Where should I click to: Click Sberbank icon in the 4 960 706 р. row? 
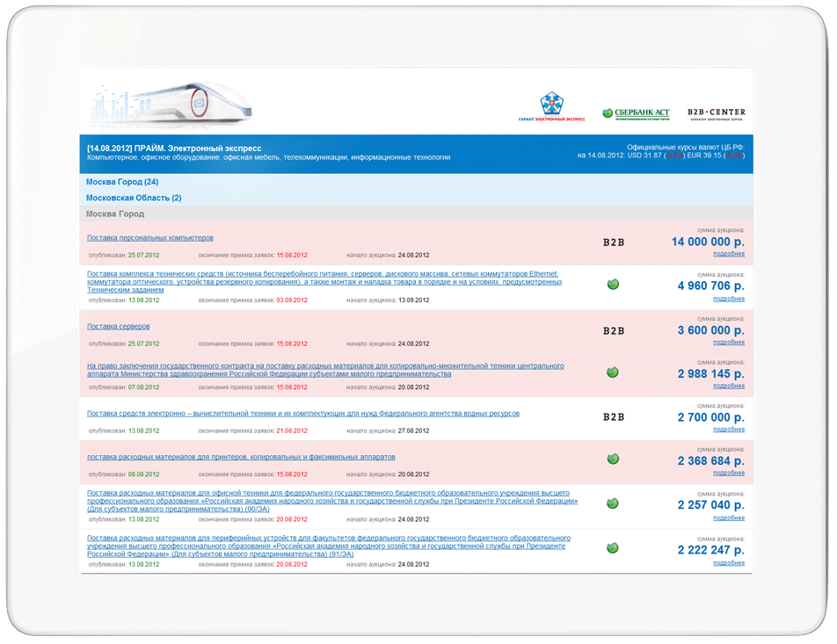(613, 285)
